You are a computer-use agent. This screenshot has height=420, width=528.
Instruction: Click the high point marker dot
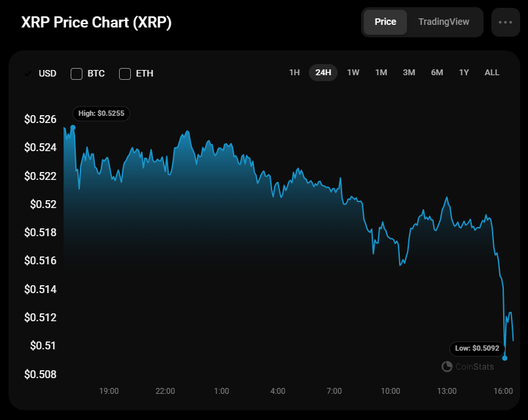click(x=73, y=128)
